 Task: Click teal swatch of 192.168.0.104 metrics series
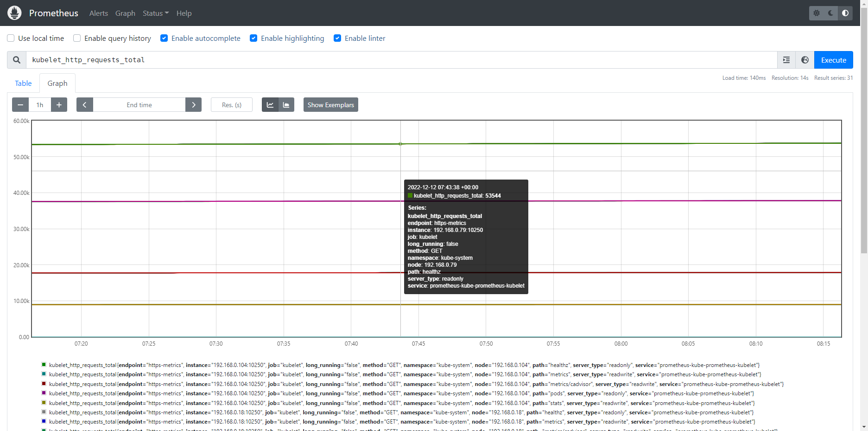pyautogui.click(x=44, y=374)
